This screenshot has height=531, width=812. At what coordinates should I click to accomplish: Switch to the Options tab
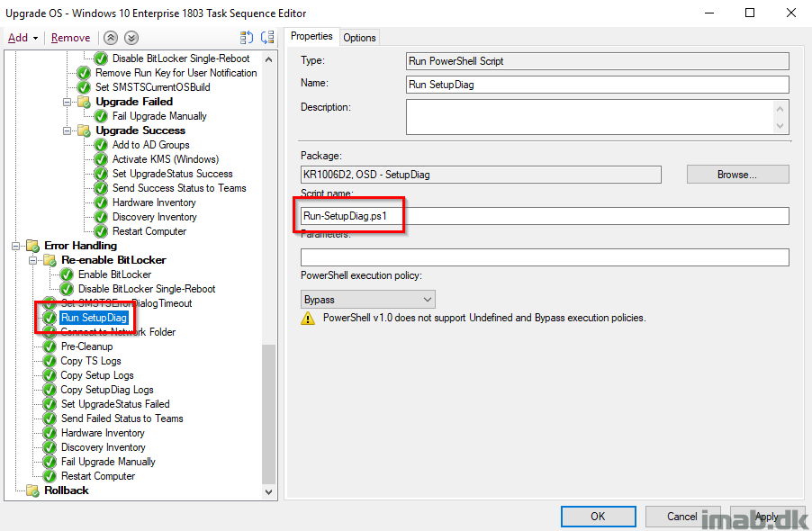(x=359, y=38)
